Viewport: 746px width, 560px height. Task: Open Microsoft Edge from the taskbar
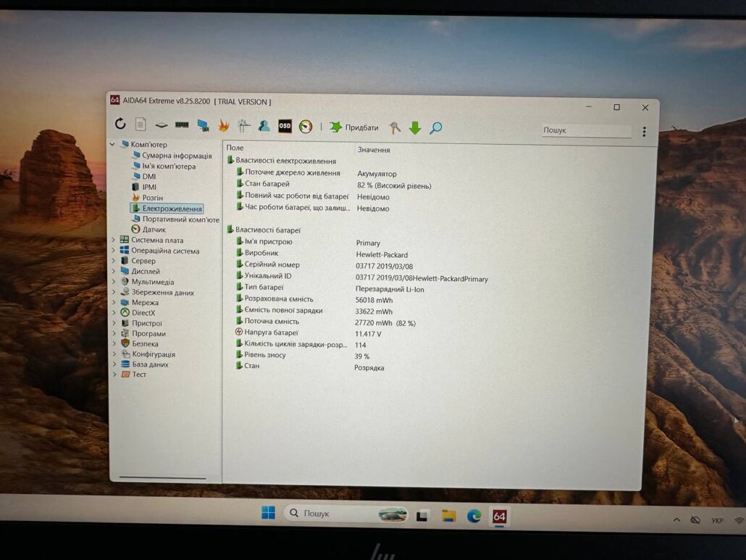474,516
